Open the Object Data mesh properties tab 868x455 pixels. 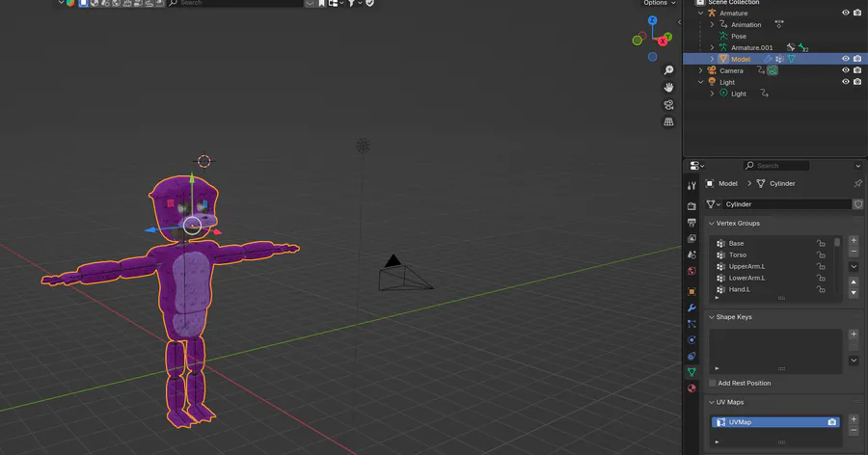[692, 372]
